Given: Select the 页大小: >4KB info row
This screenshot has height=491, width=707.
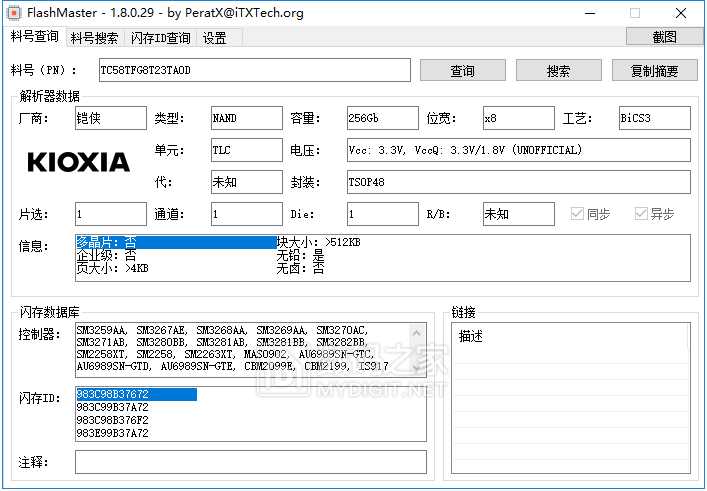Looking at the screenshot, I should tap(113, 268).
